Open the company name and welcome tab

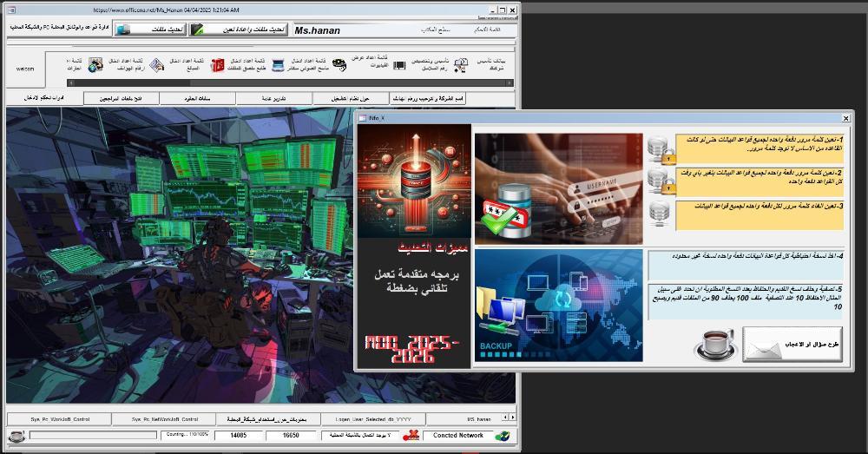pos(428,99)
